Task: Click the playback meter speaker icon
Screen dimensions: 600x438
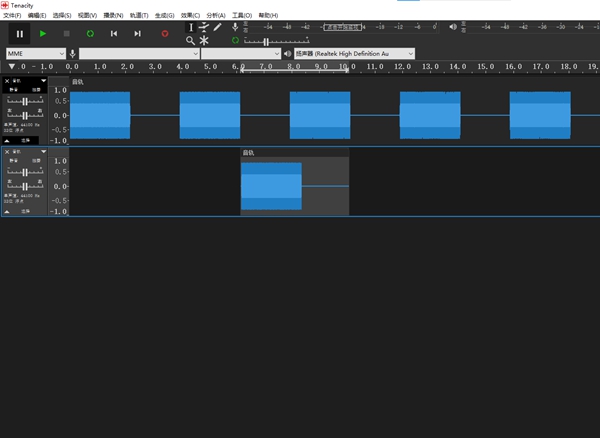Action: 453,27
